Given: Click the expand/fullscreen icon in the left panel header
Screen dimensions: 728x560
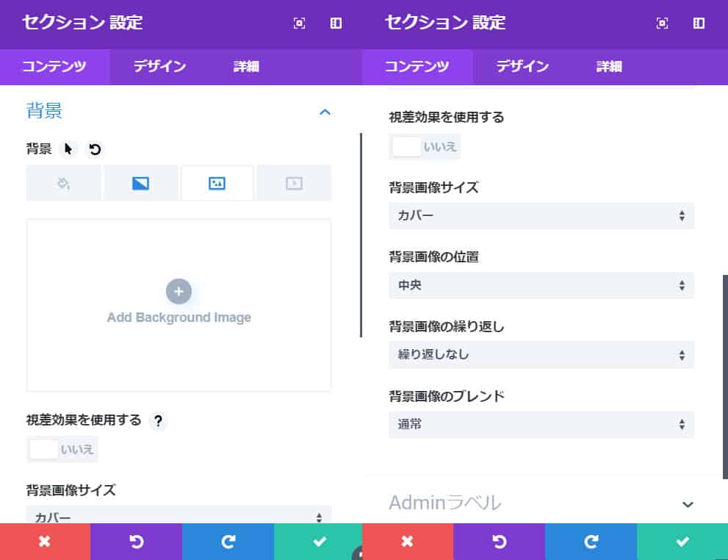Looking at the screenshot, I should coord(300,24).
